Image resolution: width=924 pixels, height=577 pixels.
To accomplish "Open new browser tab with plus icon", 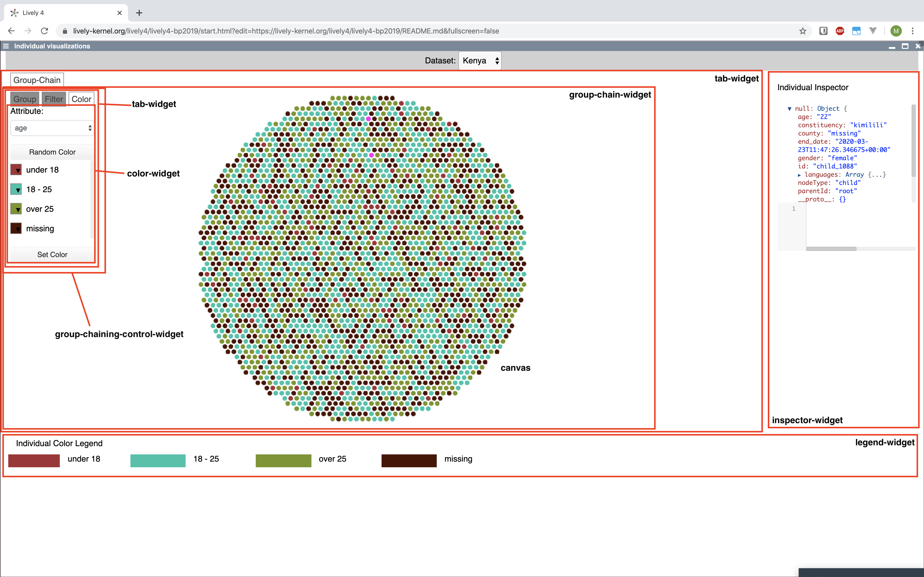I will (139, 13).
